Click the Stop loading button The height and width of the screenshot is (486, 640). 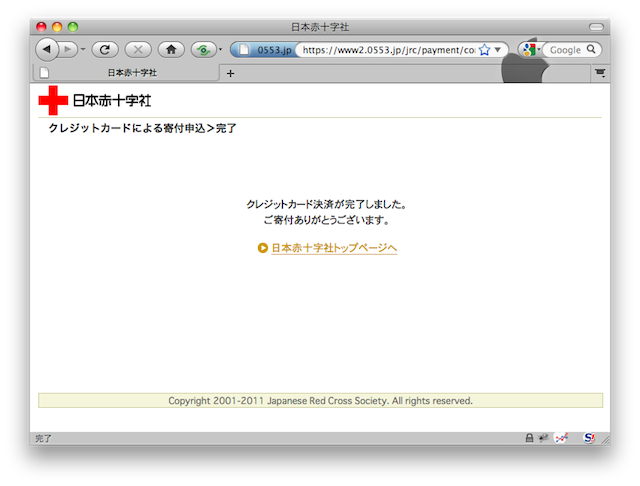(138, 49)
